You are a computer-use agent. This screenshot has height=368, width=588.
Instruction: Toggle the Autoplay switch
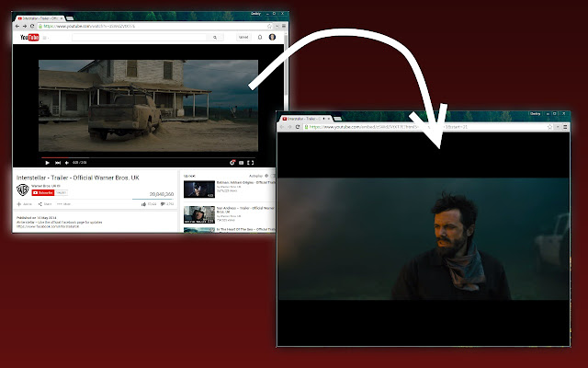click(x=273, y=176)
